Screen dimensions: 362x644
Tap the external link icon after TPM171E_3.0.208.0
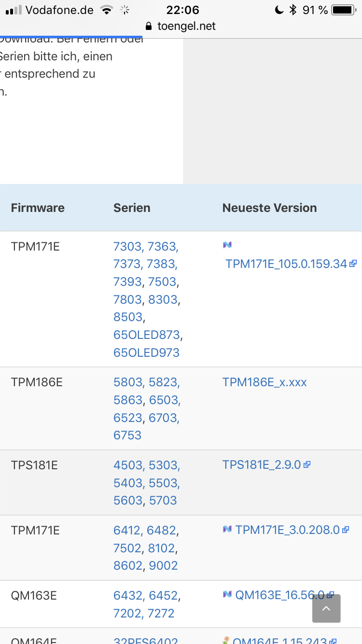pos(345,530)
